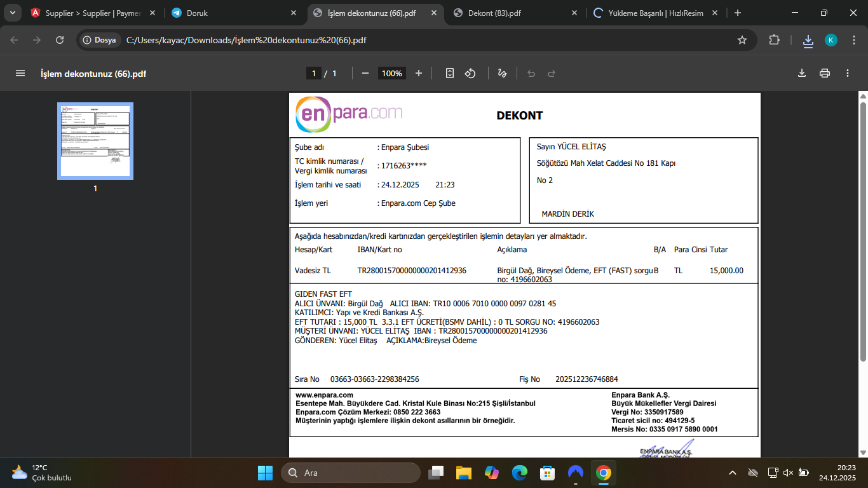The height and width of the screenshot is (488, 868).
Task: Zoom in the PDF with plus icon
Action: 419,73
